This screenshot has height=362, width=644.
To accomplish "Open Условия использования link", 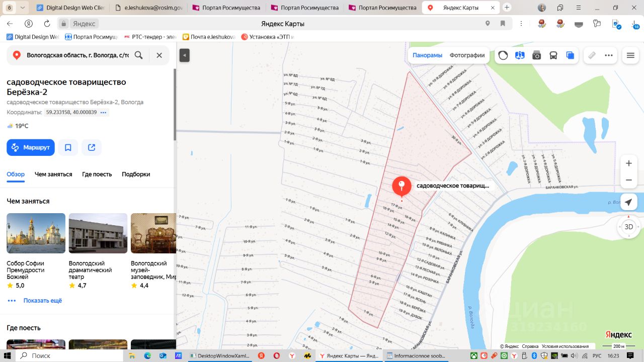I will pyautogui.click(x=566, y=346).
